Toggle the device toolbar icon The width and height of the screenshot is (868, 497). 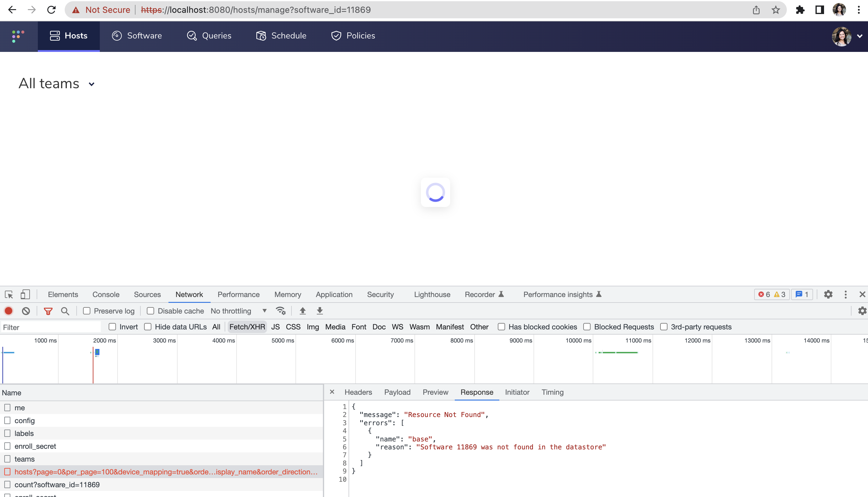click(x=25, y=295)
